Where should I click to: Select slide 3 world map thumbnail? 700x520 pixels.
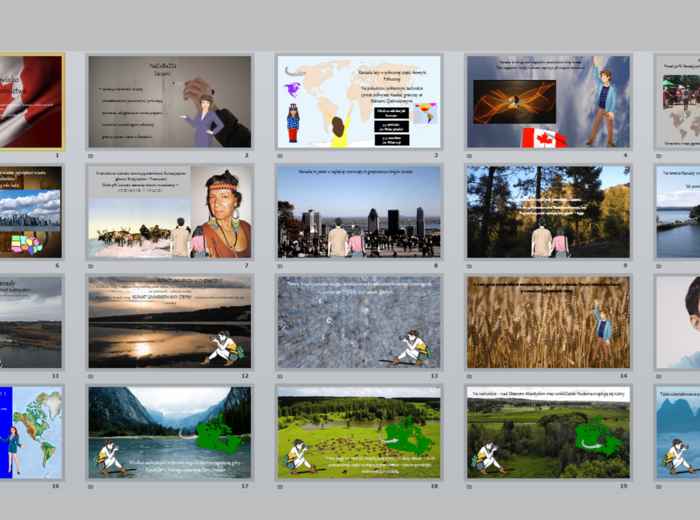coord(359,101)
